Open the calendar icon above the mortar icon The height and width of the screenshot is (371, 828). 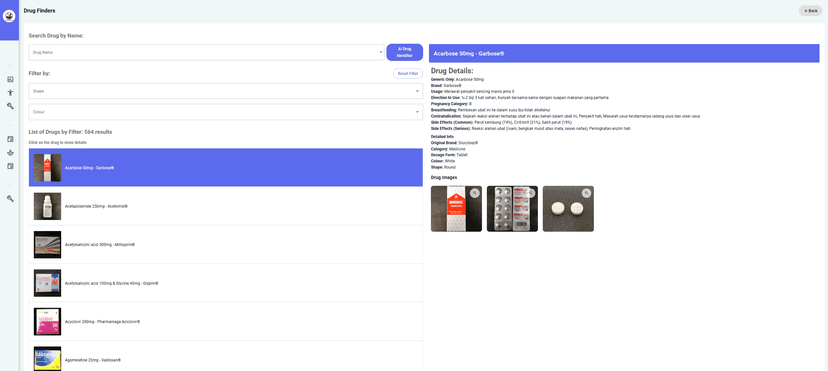pyautogui.click(x=10, y=139)
